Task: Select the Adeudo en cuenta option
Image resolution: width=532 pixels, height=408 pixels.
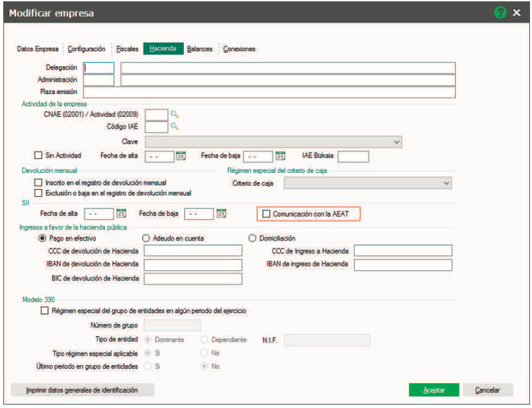Action: point(146,238)
